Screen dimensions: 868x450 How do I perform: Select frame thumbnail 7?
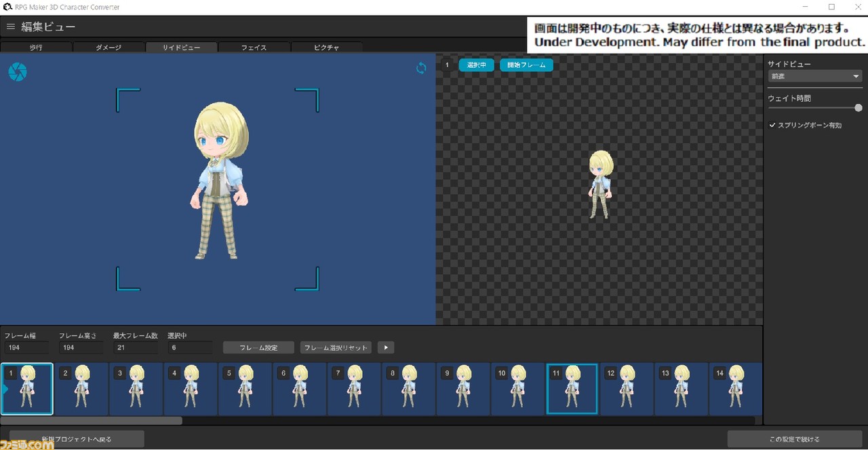click(x=354, y=389)
